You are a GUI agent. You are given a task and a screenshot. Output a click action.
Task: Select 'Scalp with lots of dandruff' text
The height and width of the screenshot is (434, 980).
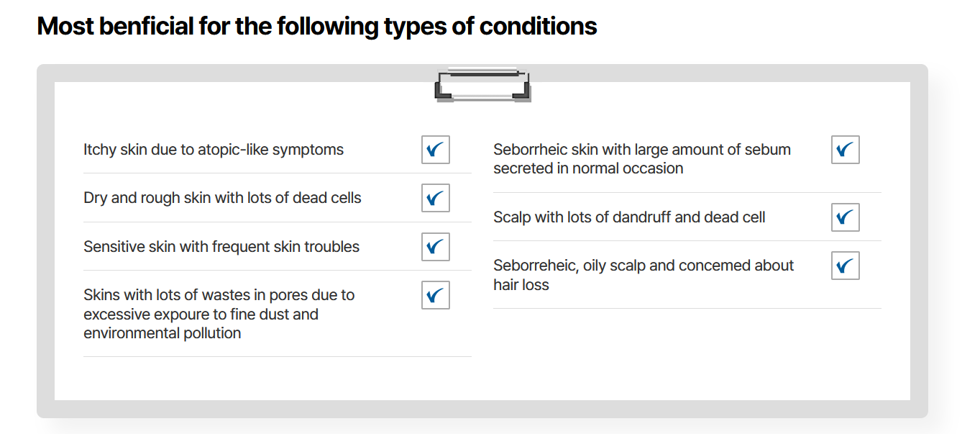(629, 217)
